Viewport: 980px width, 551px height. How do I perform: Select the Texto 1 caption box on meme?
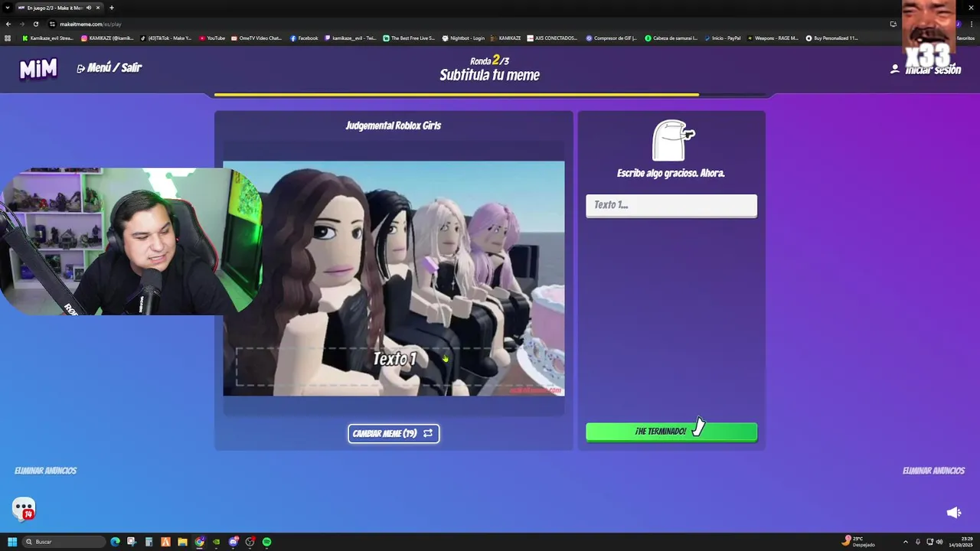[394, 366]
